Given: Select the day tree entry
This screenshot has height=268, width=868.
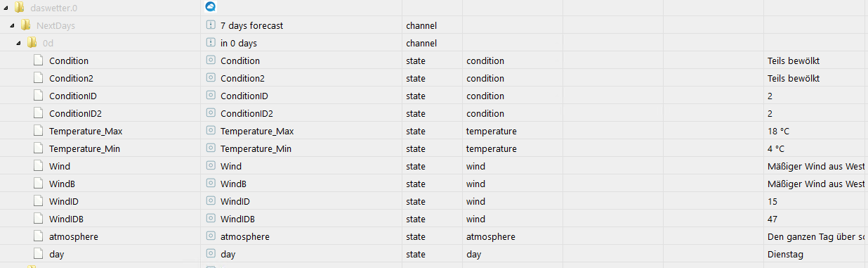Looking at the screenshot, I should (56, 254).
